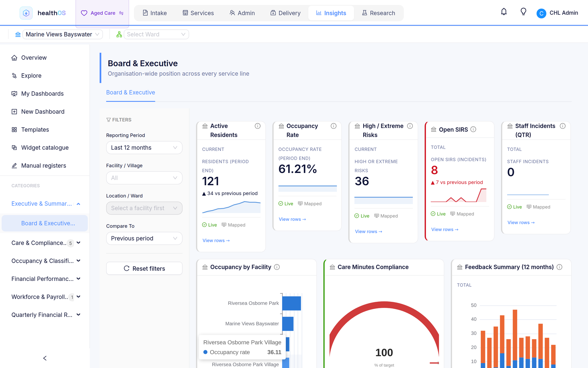This screenshot has width=588, height=368.
Task: Open the notifications bell
Action: pos(504,12)
